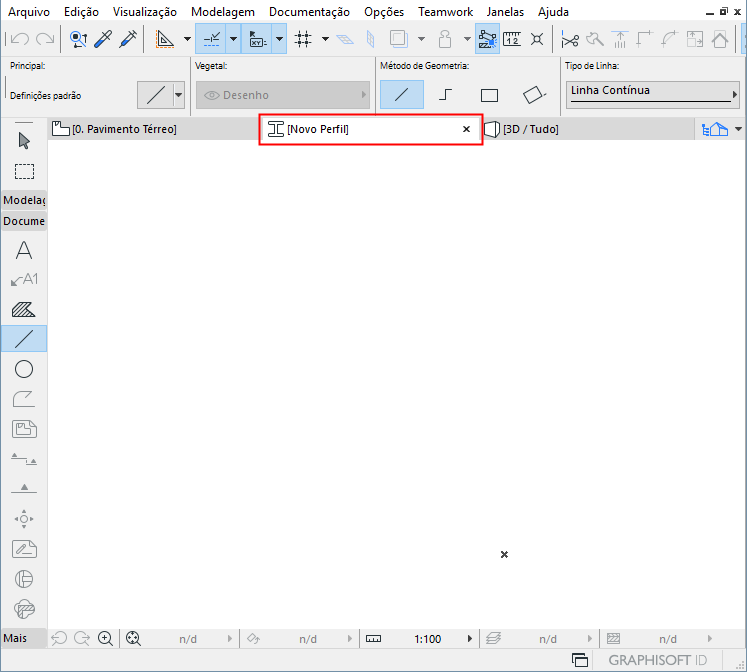Open the 1:100 scale popup arrow
Image resolution: width=747 pixels, height=672 pixels.
(470, 638)
